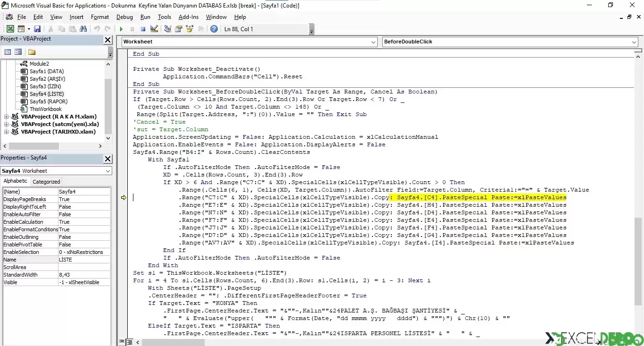The height and width of the screenshot is (346, 644).
Task: Close the Project - VBAProject panel
Action: coord(108,40)
